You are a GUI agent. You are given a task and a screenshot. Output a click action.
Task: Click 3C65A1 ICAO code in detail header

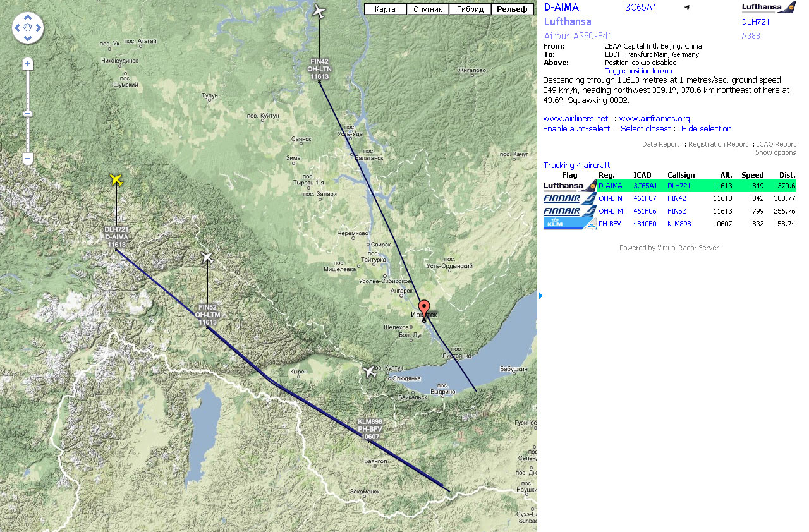641,8
